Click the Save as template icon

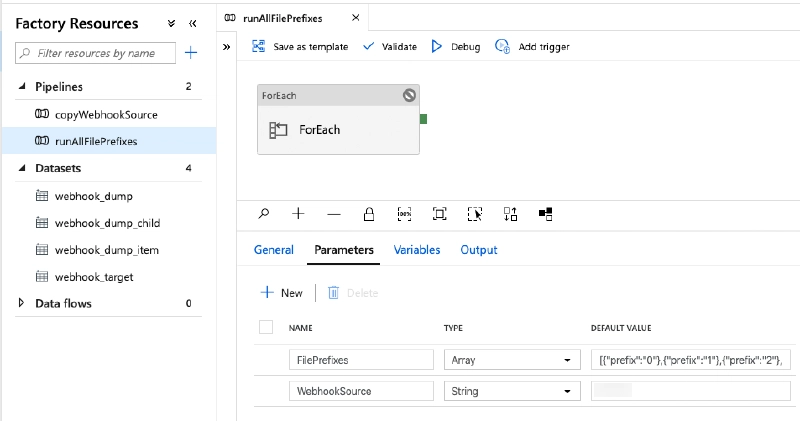click(259, 46)
